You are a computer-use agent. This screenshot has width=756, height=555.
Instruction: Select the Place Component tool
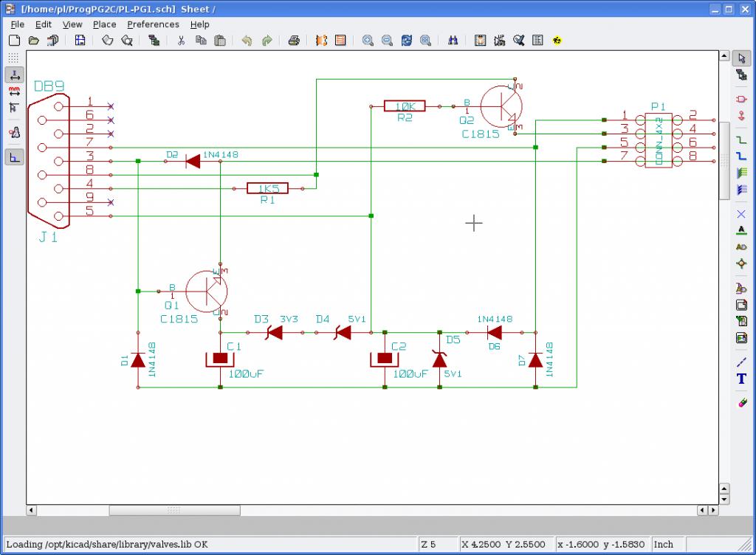click(x=742, y=99)
